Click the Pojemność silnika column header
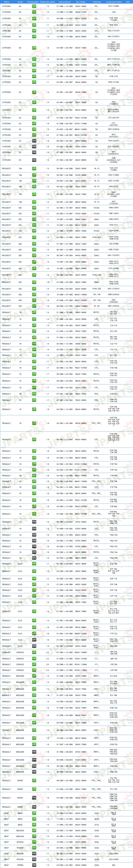 [47, 2]
